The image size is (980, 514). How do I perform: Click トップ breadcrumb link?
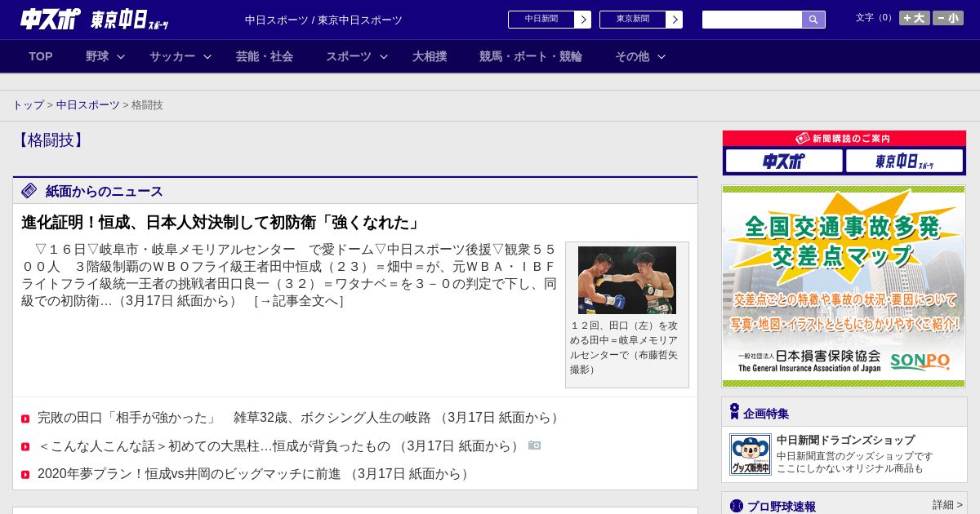[x=28, y=105]
